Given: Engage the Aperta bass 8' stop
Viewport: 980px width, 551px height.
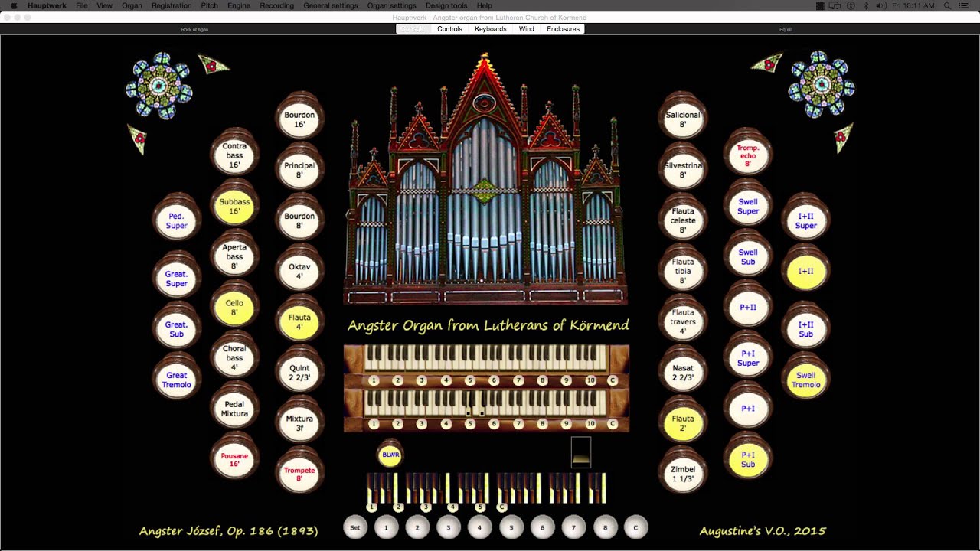Looking at the screenshot, I should [234, 256].
